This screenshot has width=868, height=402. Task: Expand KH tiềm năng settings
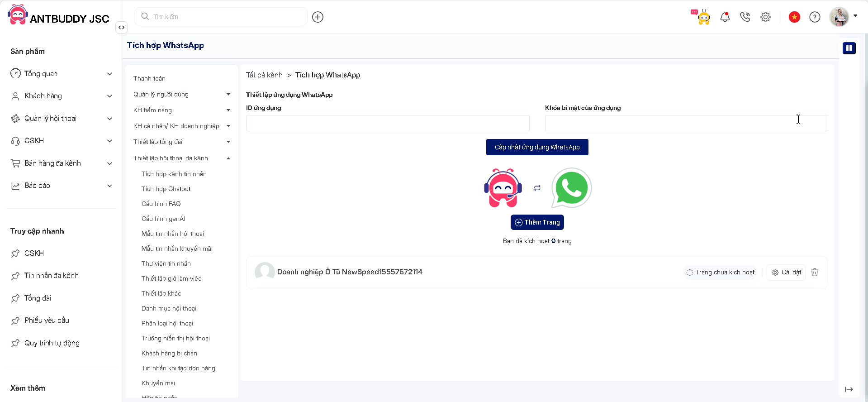[182, 110]
